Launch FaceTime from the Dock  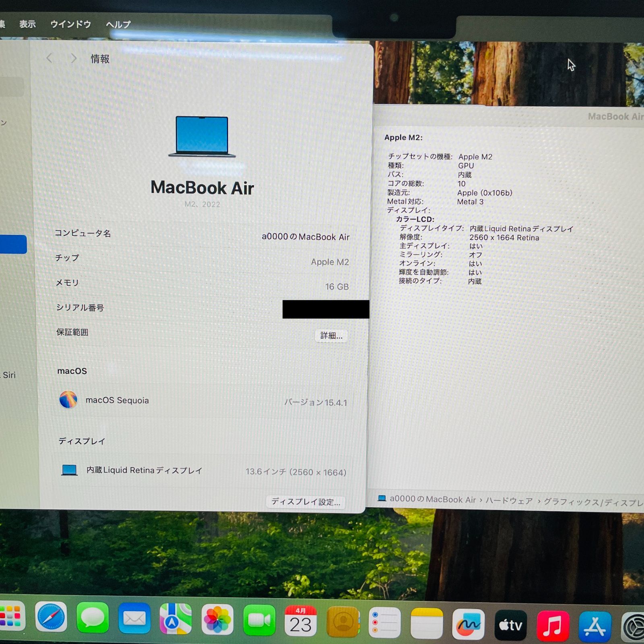click(x=259, y=620)
